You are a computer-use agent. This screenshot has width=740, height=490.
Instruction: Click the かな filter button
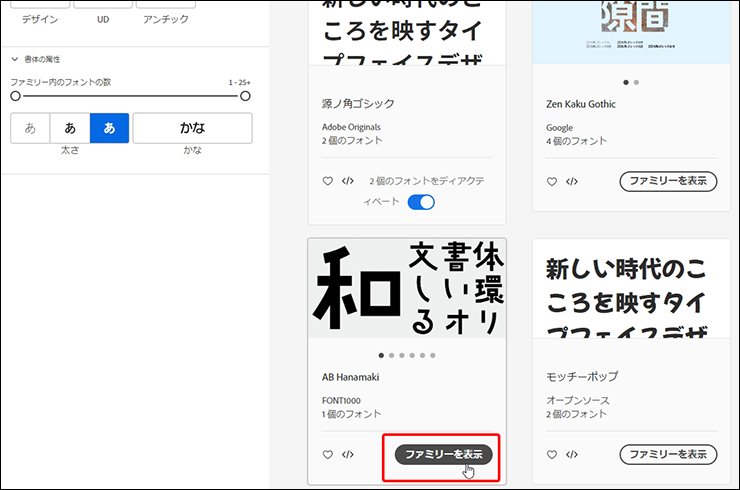192,128
